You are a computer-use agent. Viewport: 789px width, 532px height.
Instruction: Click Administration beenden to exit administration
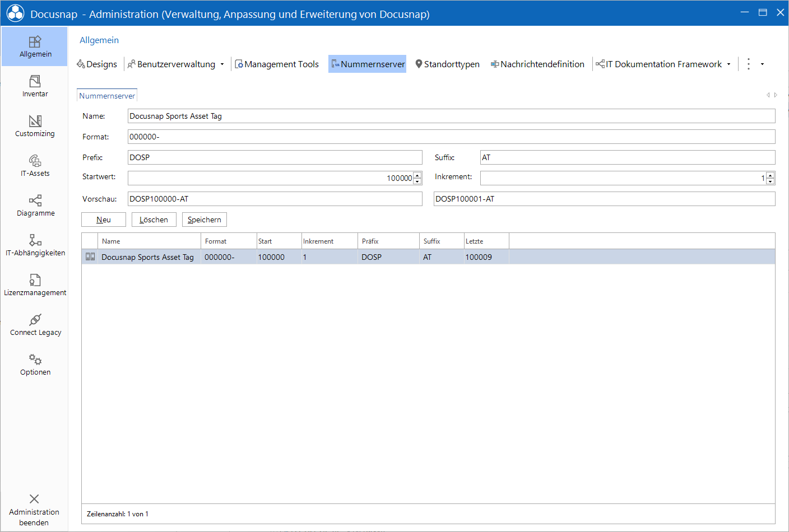34,510
